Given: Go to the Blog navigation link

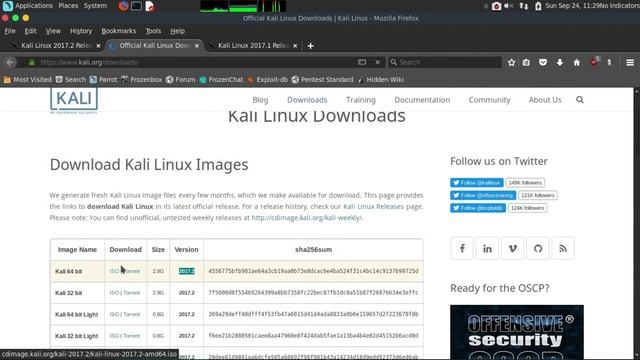Looking at the screenshot, I should (x=260, y=100).
